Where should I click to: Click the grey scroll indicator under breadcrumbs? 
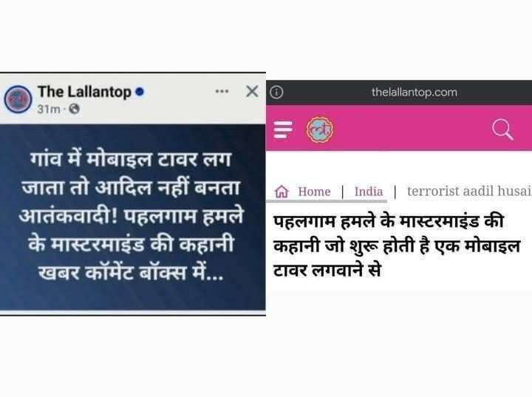click(327, 201)
